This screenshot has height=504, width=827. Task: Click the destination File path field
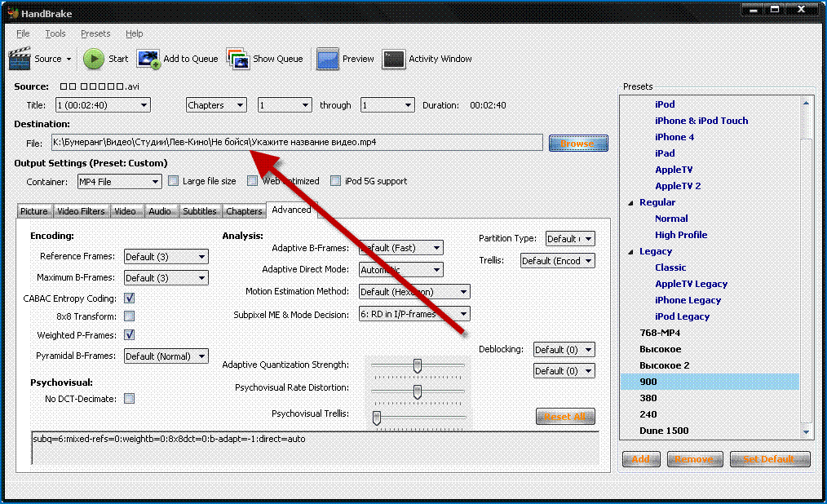tap(297, 143)
